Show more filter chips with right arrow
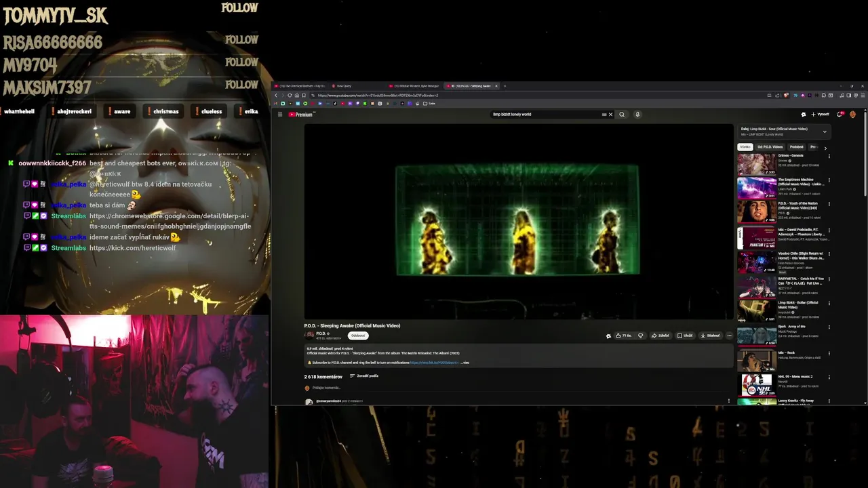Image resolution: width=868 pixels, height=488 pixels. [825, 147]
